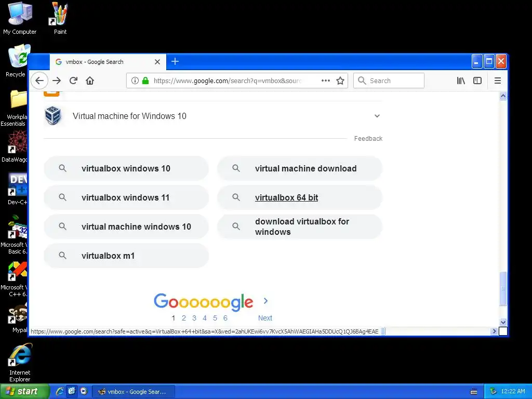Viewport: 532px width, 399px height.
Task: Go back using the browser back arrow
Action: pos(39,81)
